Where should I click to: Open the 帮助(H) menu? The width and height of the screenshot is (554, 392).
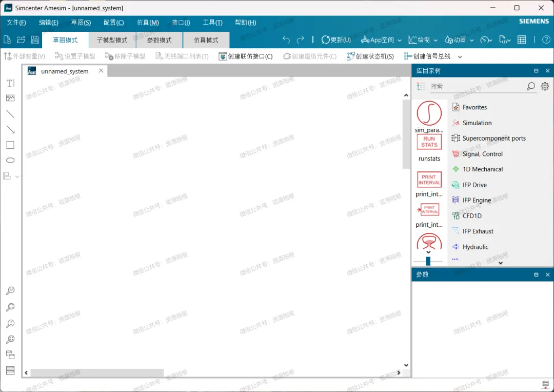245,23
